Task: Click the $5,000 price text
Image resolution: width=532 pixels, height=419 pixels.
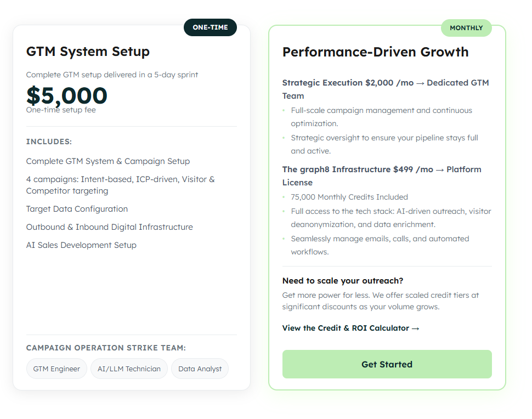Action: [67, 95]
